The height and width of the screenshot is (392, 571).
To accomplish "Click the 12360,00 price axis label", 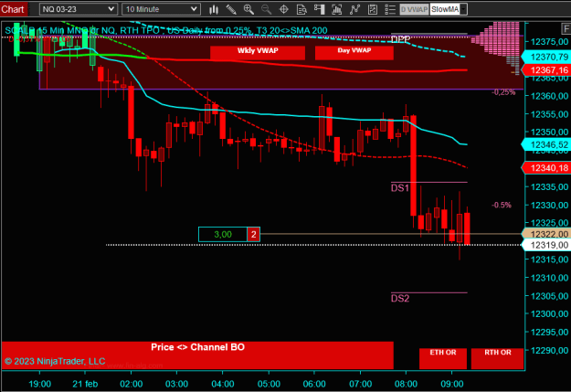I will coord(549,96).
